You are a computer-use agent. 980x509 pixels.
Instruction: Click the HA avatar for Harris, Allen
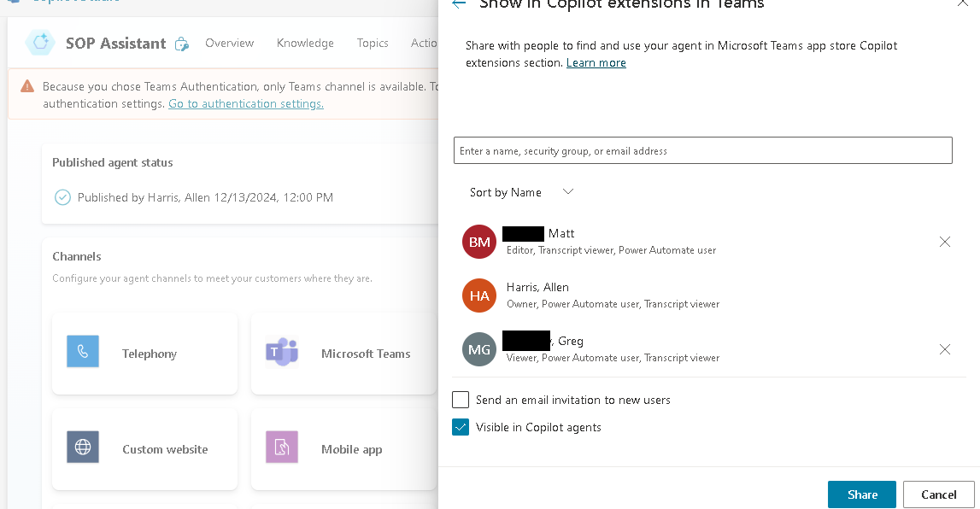[479, 295]
